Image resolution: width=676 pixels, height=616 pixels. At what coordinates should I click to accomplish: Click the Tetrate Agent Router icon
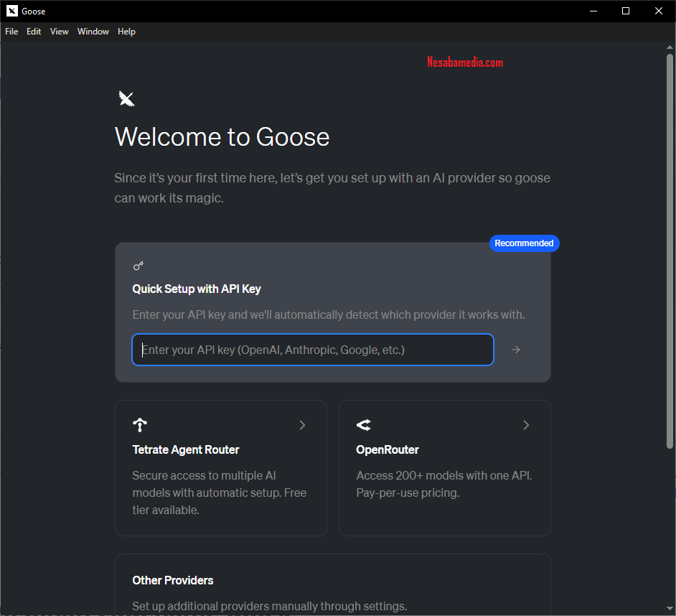139,425
